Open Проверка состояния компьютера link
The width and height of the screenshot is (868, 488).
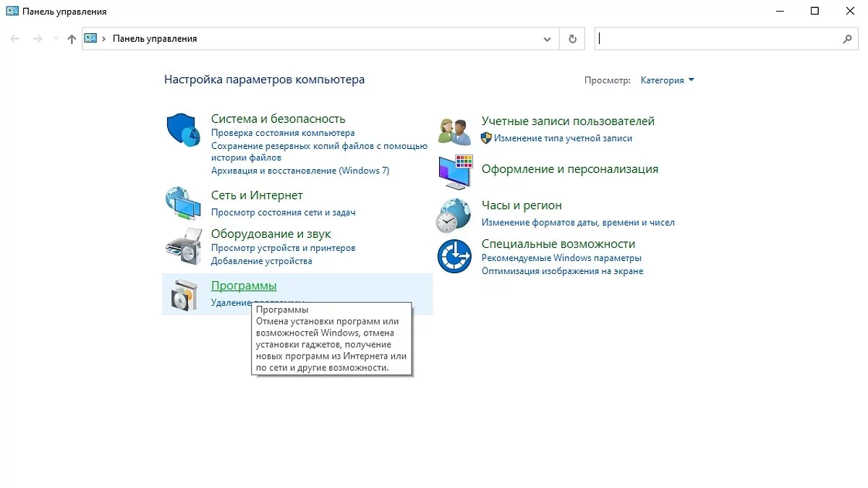[x=283, y=133]
